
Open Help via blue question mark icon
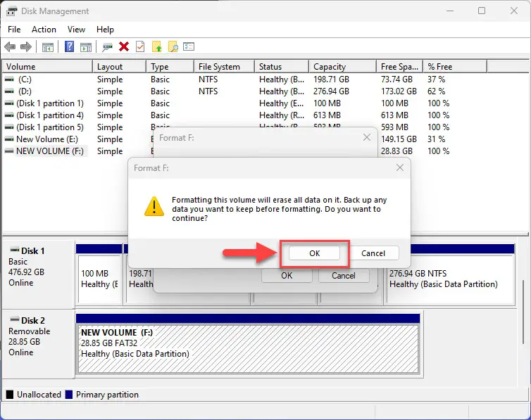pos(70,47)
